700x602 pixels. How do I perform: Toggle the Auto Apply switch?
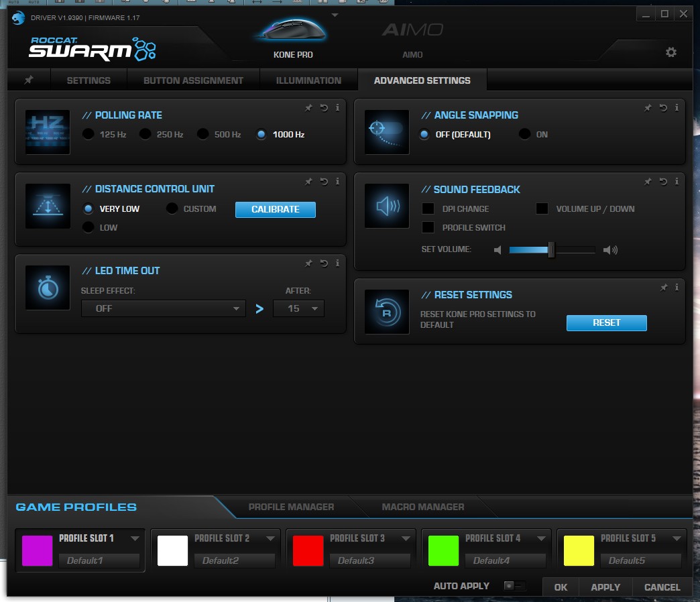point(514,585)
